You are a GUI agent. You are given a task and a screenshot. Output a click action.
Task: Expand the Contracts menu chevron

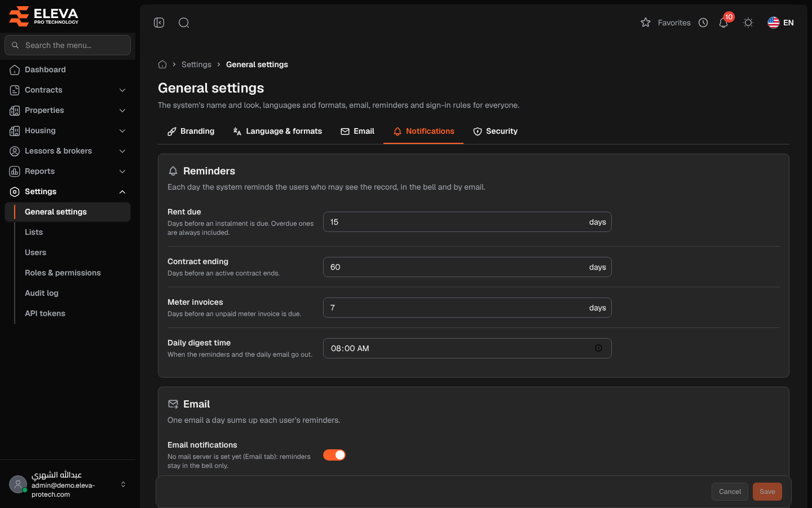click(122, 90)
